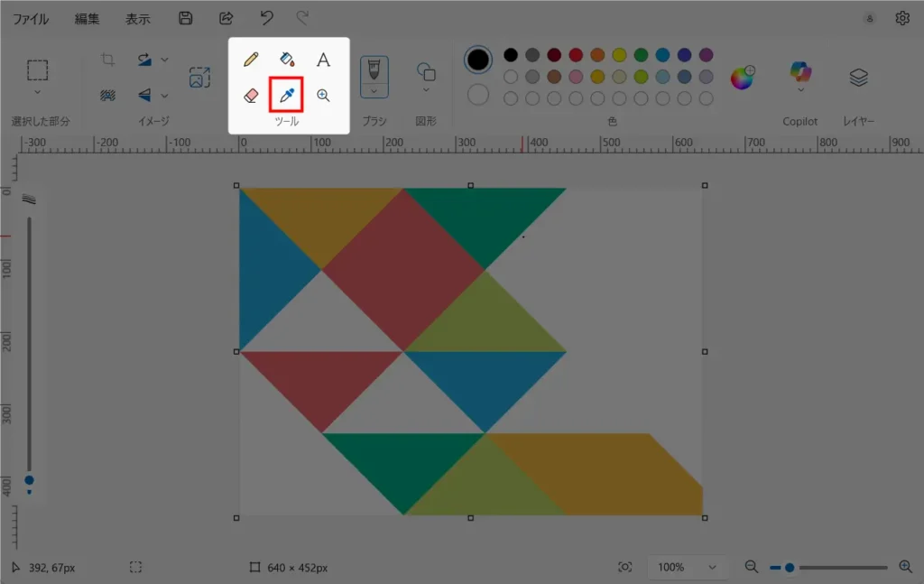
Task: Click the Shapes icon
Action: tap(426, 72)
